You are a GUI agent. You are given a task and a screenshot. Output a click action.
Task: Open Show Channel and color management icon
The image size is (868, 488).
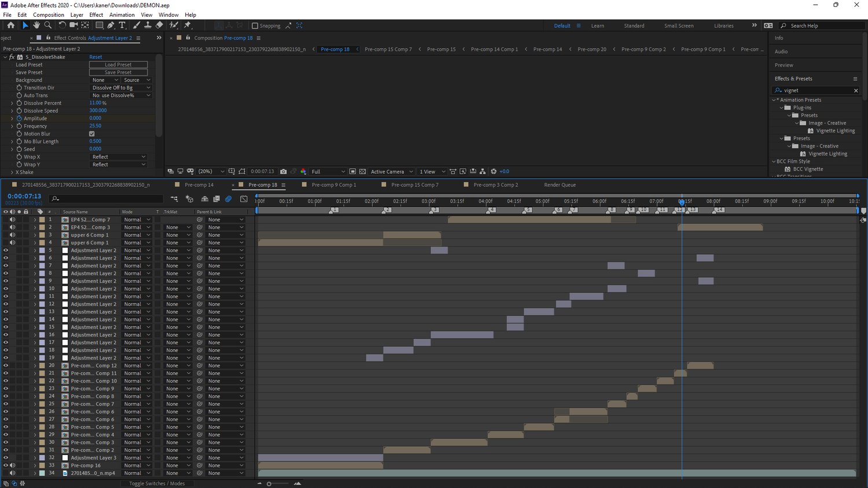pos(303,171)
